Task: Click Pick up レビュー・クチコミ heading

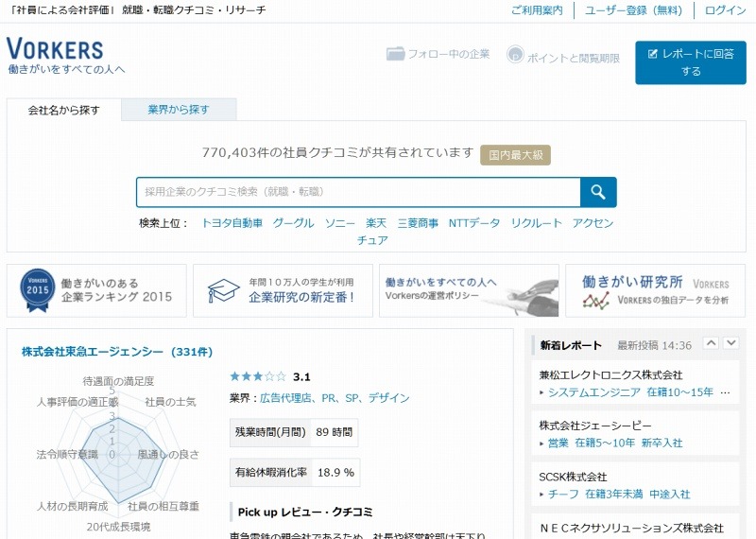Action: [305, 512]
